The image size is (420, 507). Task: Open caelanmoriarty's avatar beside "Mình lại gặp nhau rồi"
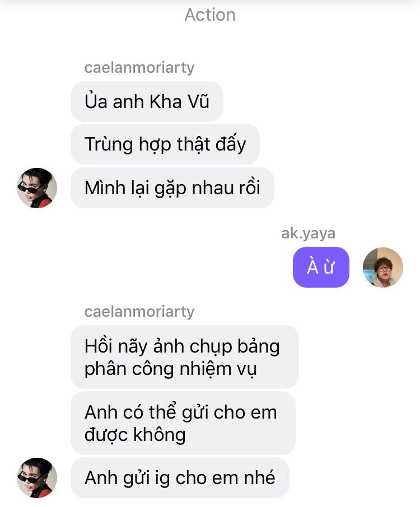pyautogui.click(x=37, y=188)
